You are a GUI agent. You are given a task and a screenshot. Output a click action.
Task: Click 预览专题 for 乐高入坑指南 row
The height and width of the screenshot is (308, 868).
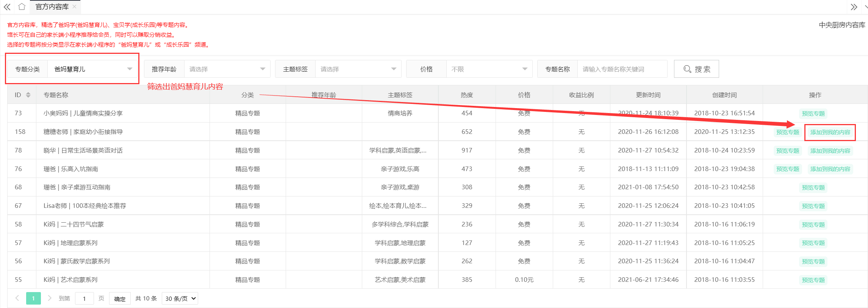[788, 169]
